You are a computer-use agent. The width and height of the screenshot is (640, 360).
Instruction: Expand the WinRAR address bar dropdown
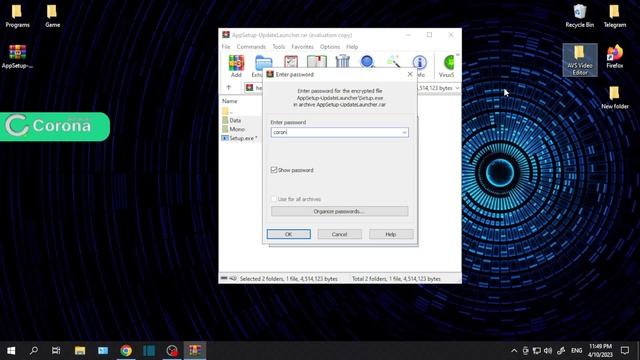click(x=457, y=88)
